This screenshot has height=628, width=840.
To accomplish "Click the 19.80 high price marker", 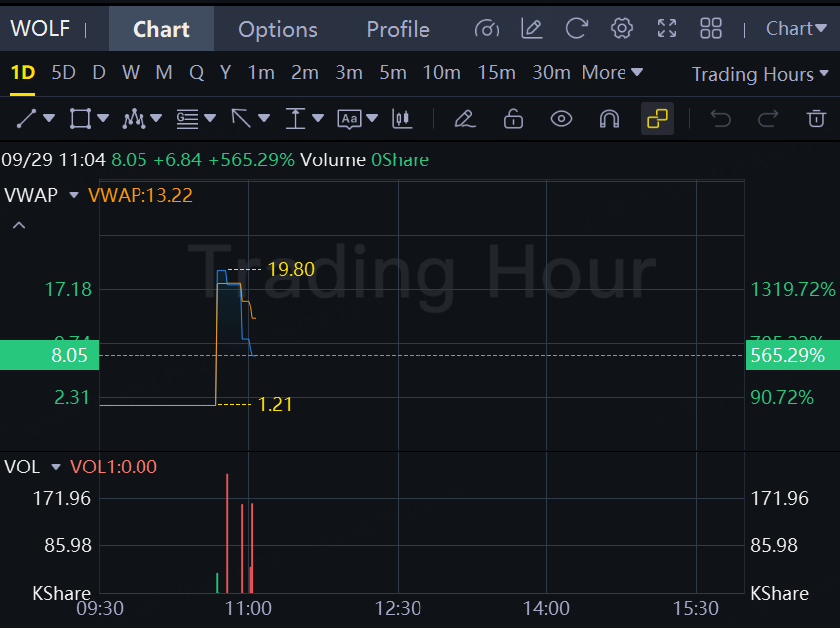I will pos(291,269).
